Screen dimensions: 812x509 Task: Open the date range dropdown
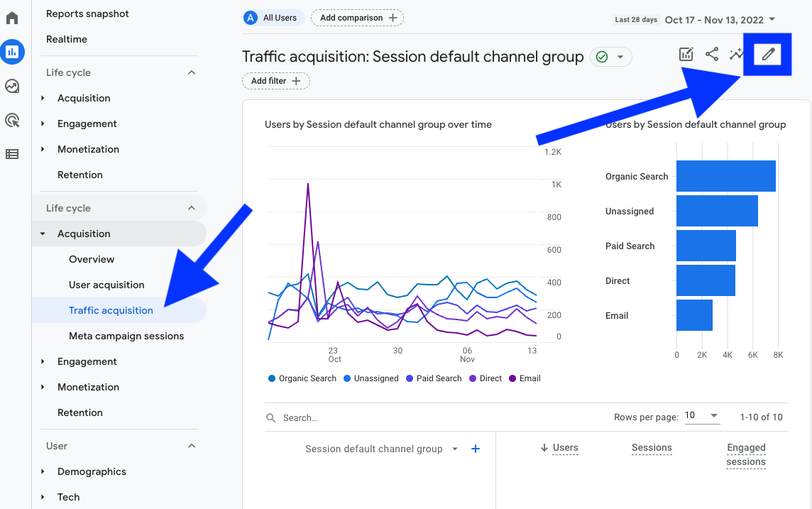[720, 20]
